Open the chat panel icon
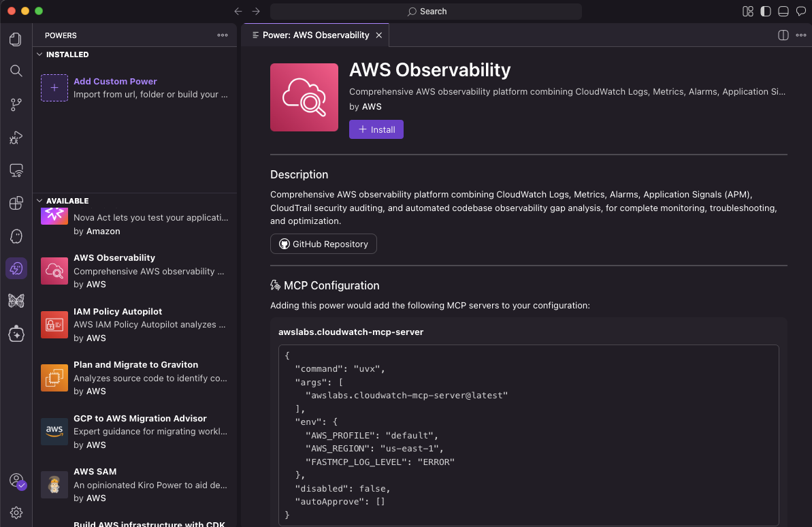Image resolution: width=812 pixels, height=527 pixels. [800, 12]
